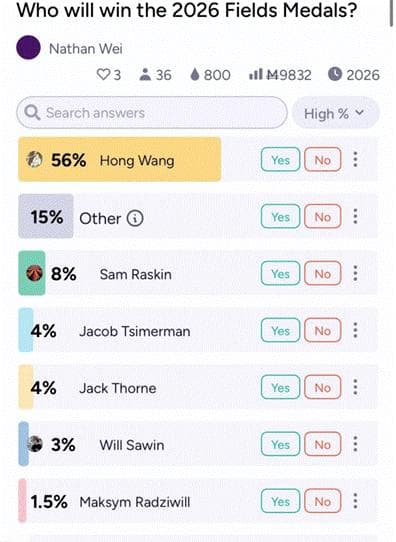Click the magnifier search icon

pyautogui.click(x=32, y=113)
